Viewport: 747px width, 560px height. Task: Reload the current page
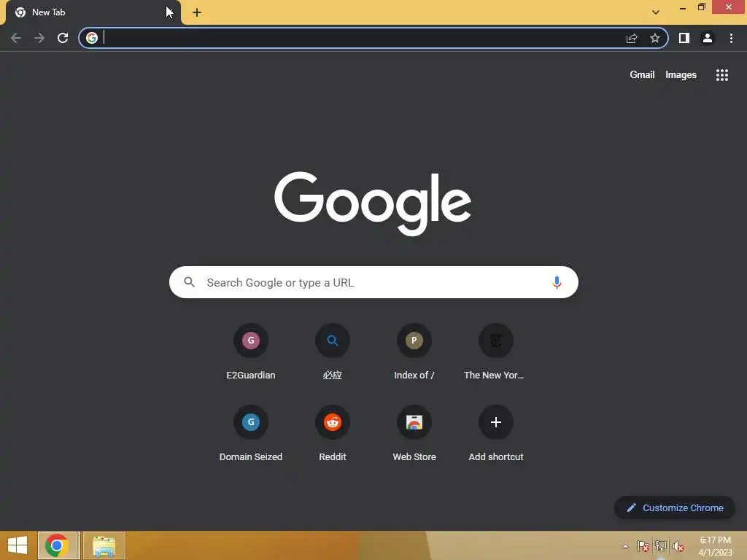coord(63,38)
